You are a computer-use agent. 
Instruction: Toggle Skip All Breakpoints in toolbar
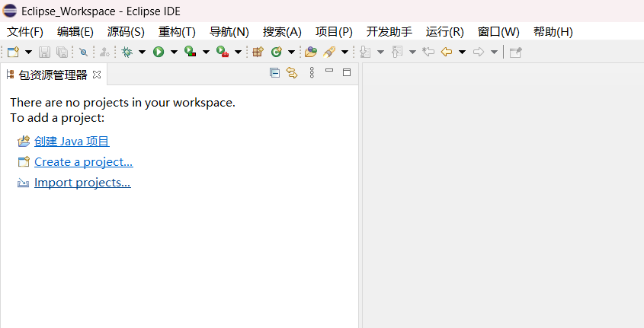pos(83,52)
